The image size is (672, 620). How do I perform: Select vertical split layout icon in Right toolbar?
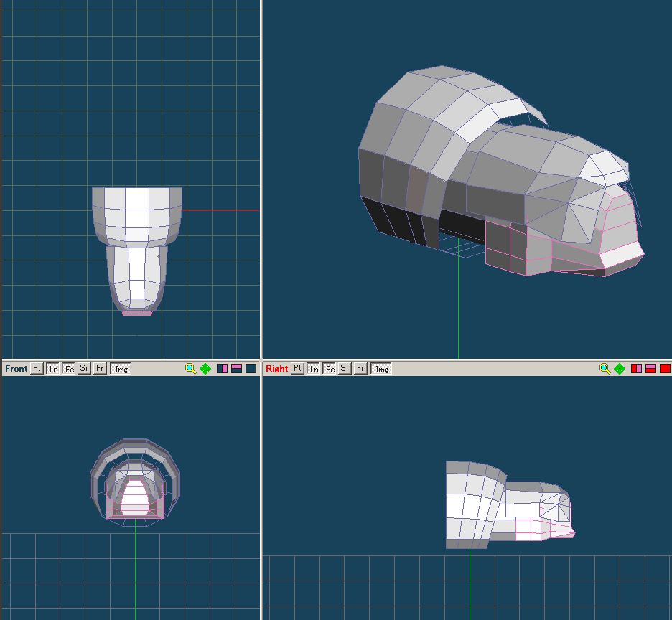pyautogui.click(x=636, y=369)
